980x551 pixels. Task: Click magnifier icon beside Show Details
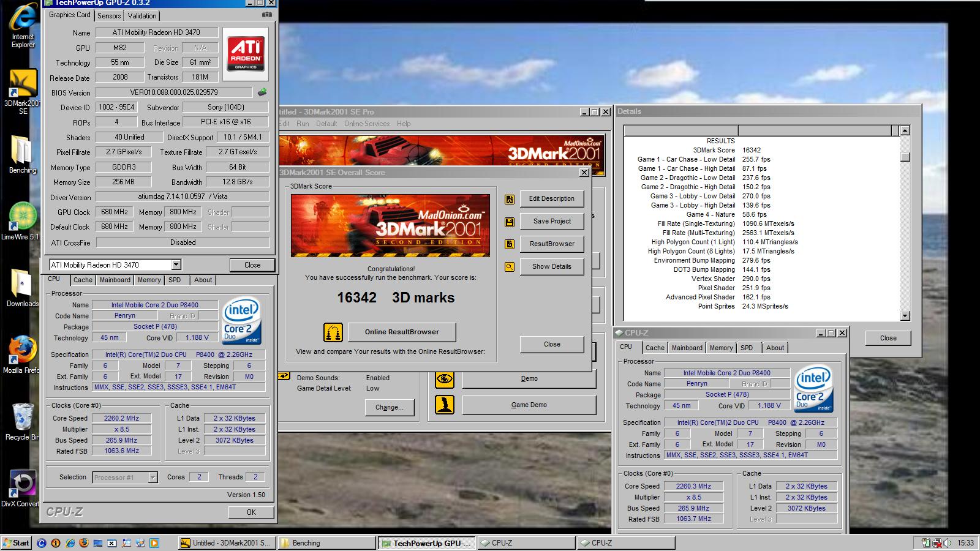click(x=510, y=267)
